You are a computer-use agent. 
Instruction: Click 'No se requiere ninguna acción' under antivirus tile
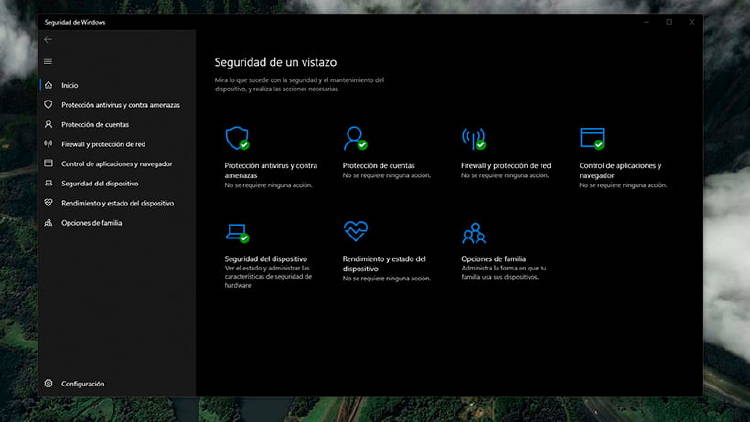click(x=268, y=185)
